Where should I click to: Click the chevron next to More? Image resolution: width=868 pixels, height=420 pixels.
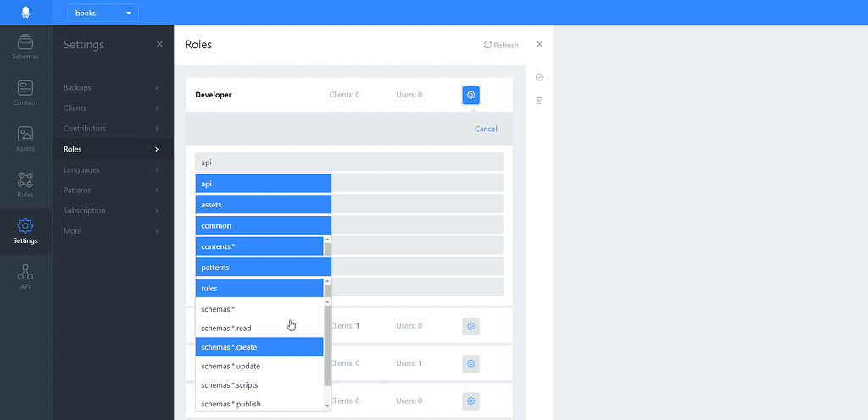(x=157, y=231)
